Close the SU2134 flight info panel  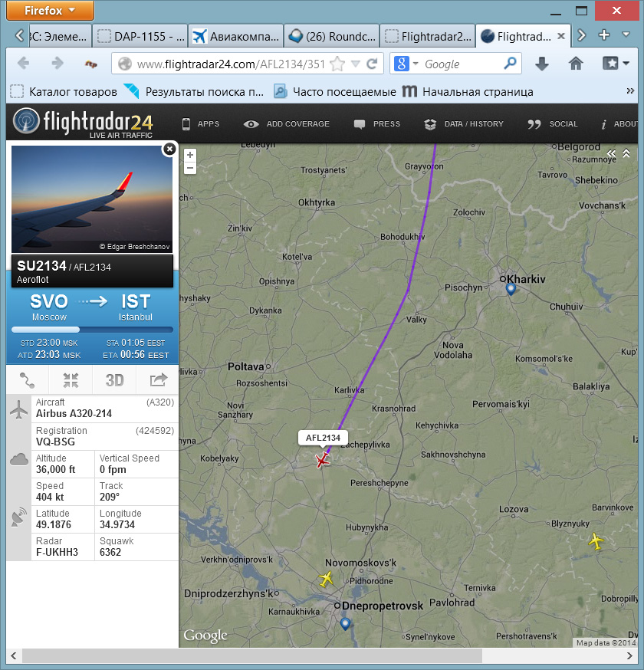(169, 149)
